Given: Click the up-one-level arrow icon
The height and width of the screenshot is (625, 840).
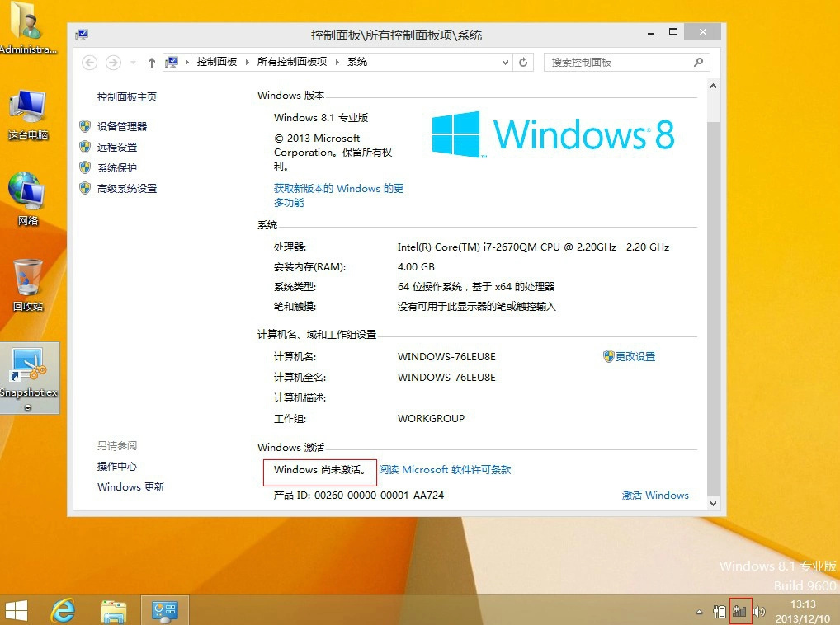Looking at the screenshot, I should 151,62.
